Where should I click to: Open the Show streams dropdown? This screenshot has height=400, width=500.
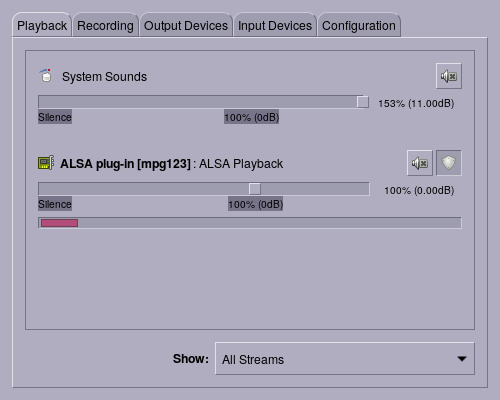point(345,359)
